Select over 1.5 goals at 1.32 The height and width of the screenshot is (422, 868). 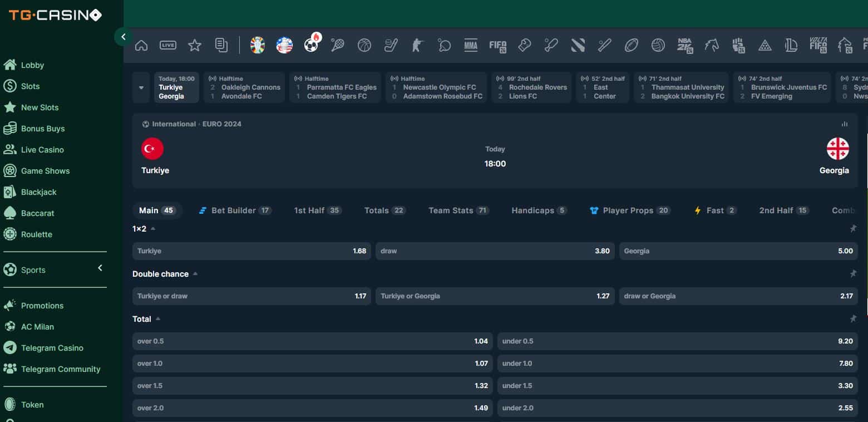(x=313, y=386)
